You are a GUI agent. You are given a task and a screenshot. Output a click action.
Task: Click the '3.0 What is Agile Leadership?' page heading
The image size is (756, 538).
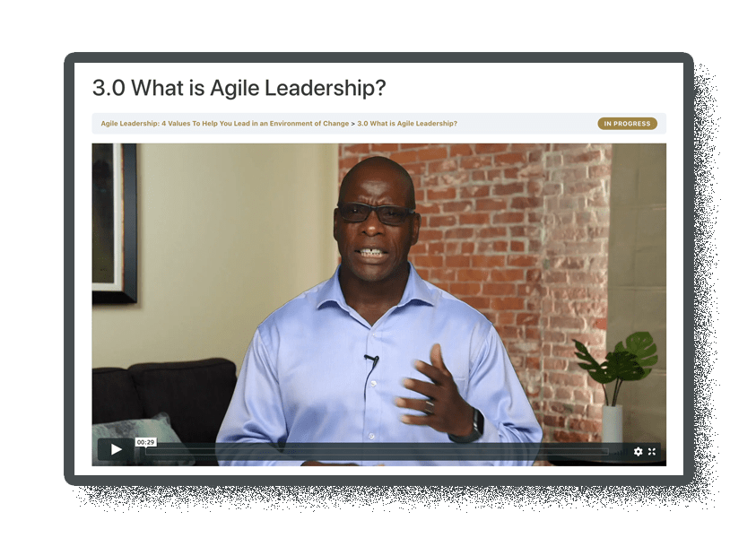pyautogui.click(x=239, y=88)
